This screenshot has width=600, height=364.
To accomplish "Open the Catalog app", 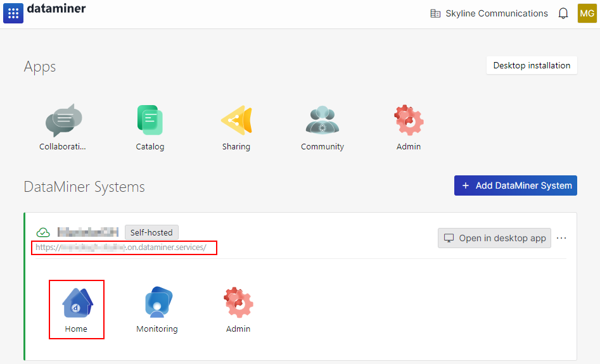I will point(150,127).
